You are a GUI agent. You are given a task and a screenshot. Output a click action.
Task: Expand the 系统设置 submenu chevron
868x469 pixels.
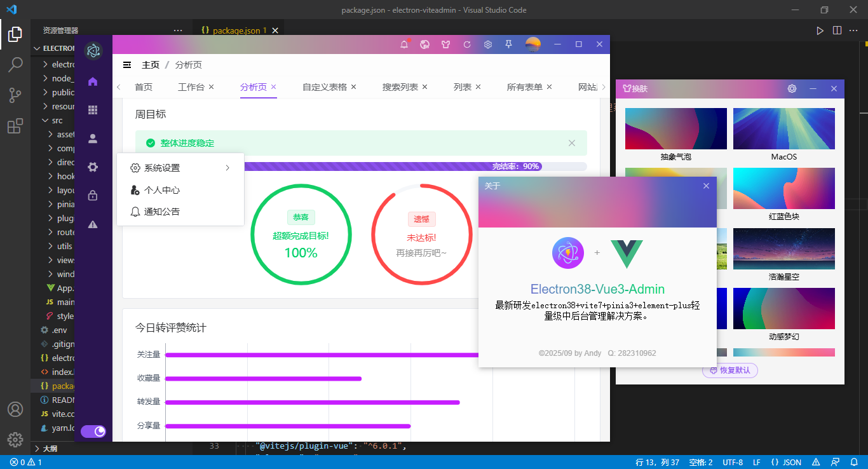[x=227, y=168]
